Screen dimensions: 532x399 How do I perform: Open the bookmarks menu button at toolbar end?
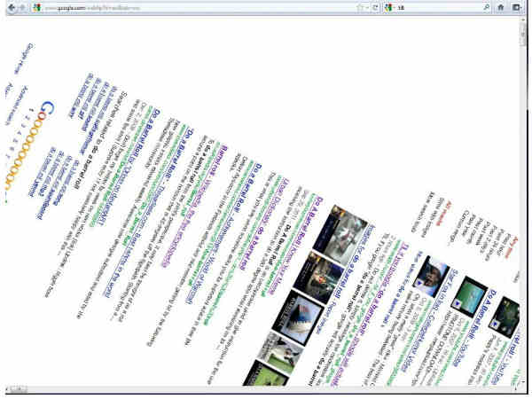point(516,7)
